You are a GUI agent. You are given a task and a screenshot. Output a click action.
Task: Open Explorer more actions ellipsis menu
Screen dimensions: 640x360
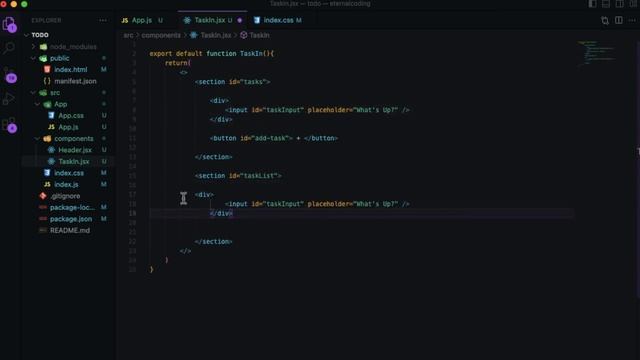102,20
